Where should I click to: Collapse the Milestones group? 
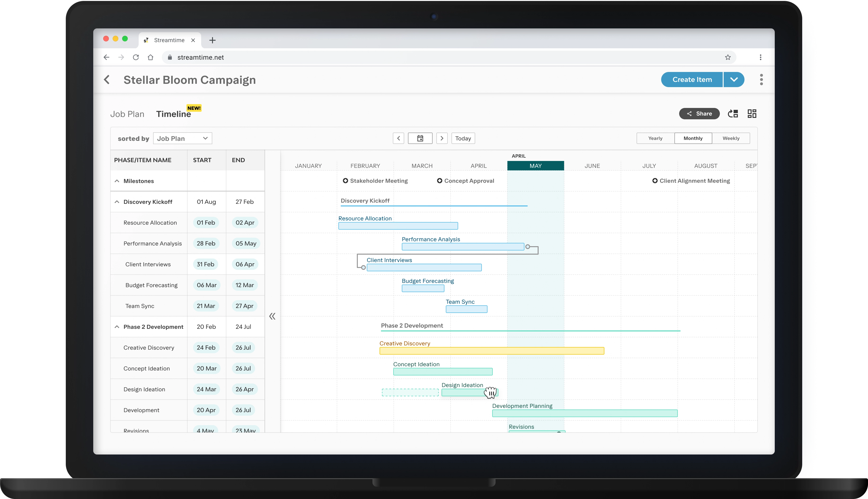coord(117,181)
